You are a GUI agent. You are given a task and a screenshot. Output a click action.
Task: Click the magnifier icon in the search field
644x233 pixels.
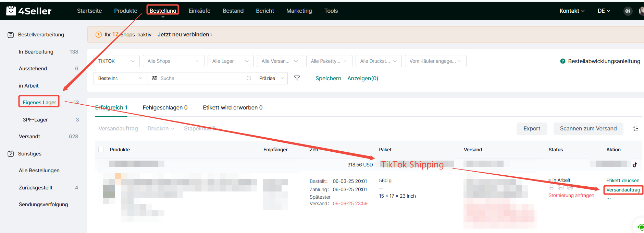(249, 78)
